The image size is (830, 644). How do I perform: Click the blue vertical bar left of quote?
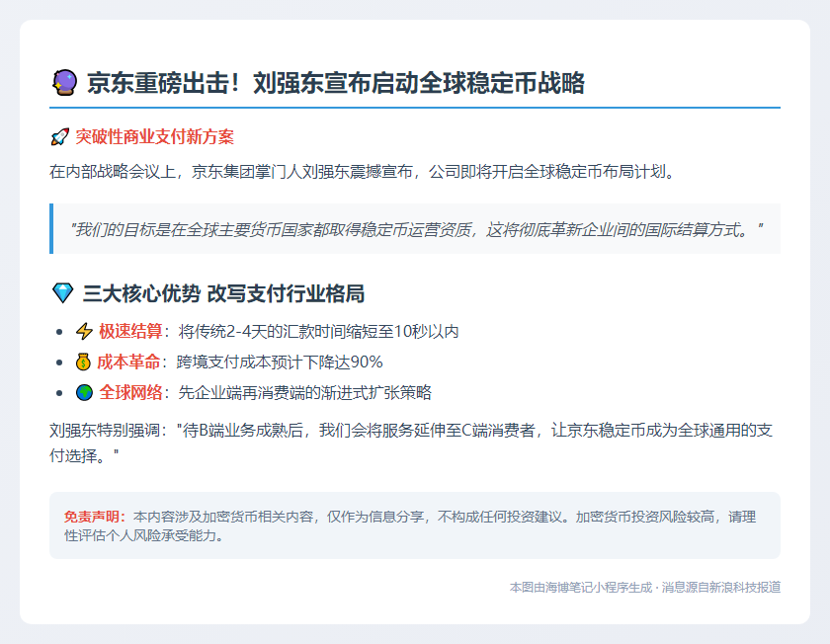pos(51,229)
